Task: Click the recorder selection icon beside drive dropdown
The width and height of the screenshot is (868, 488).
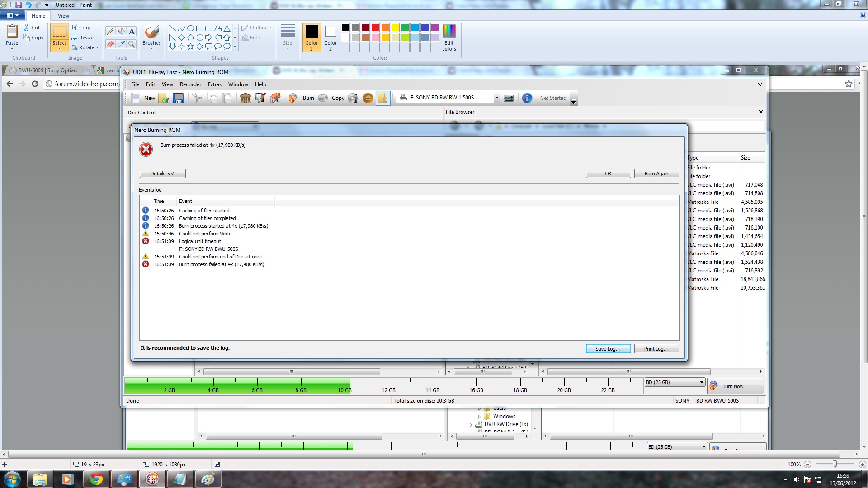Action: [508, 98]
